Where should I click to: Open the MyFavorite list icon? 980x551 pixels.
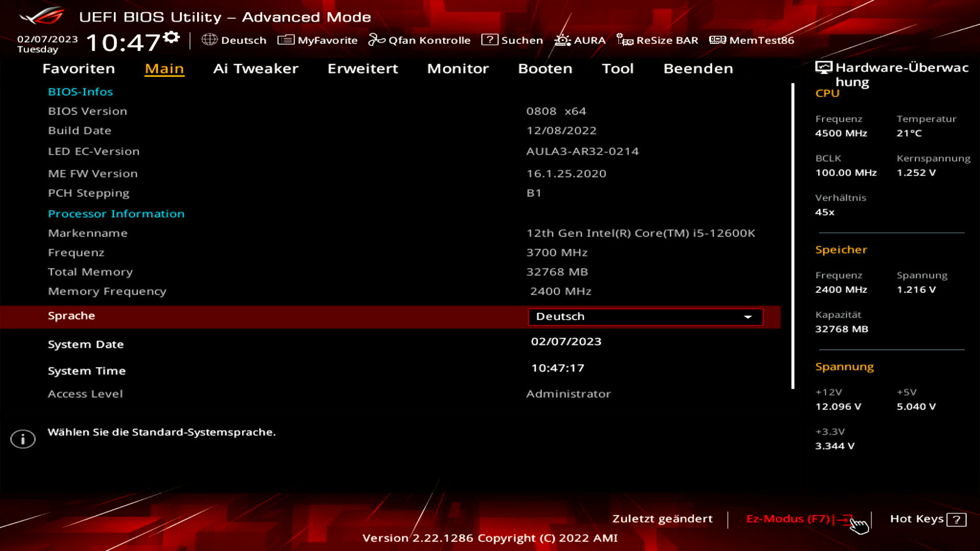coord(286,40)
